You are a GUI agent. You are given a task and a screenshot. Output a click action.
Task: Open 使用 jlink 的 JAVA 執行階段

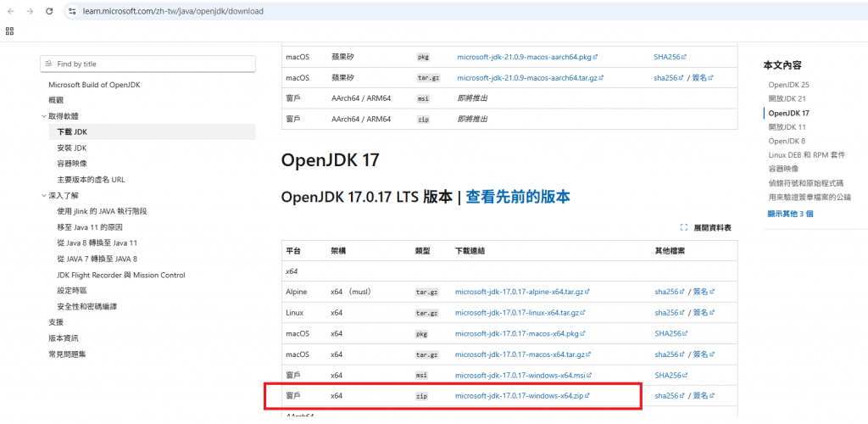point(102,211)
